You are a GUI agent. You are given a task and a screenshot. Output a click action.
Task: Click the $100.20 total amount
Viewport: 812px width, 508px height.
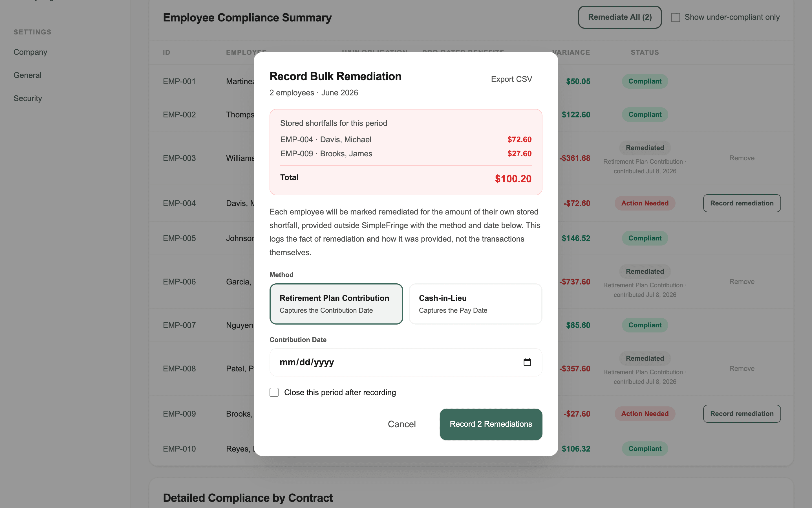point(513,179)
